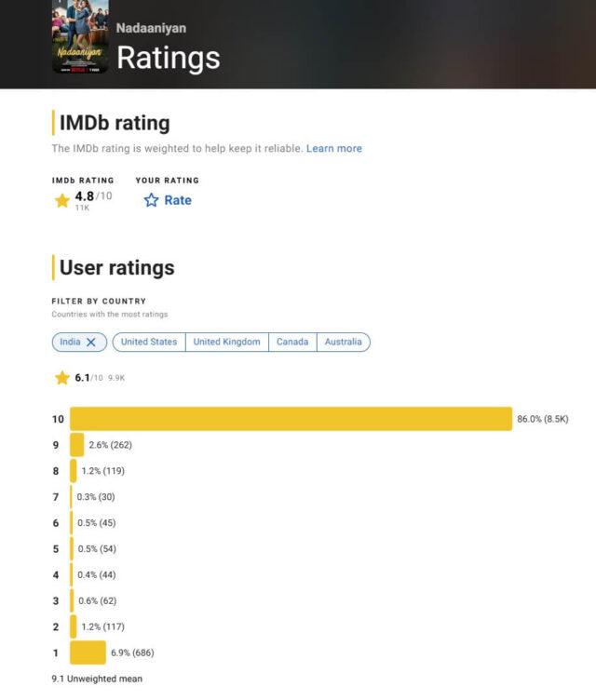The width and height of the screenshot is (596, 700).
Task: Click the yellow star beside 6.1 rating
Action: [62, 378]
